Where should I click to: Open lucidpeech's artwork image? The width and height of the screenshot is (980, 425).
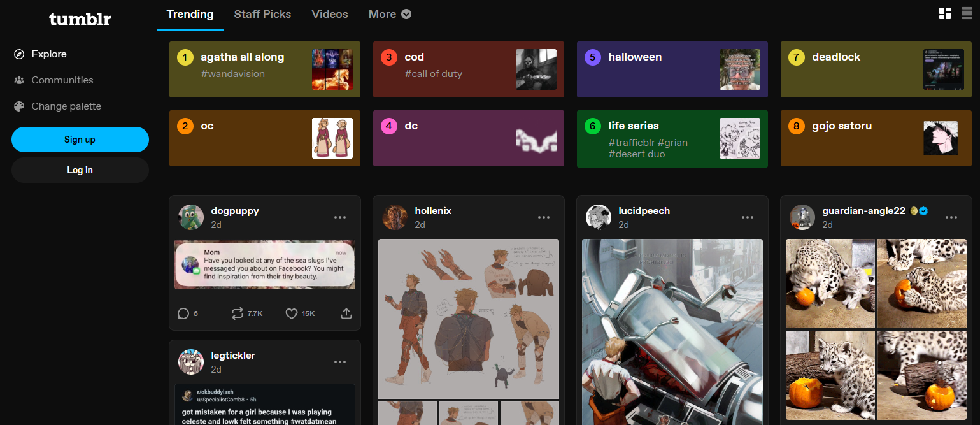tap(672, 332)
